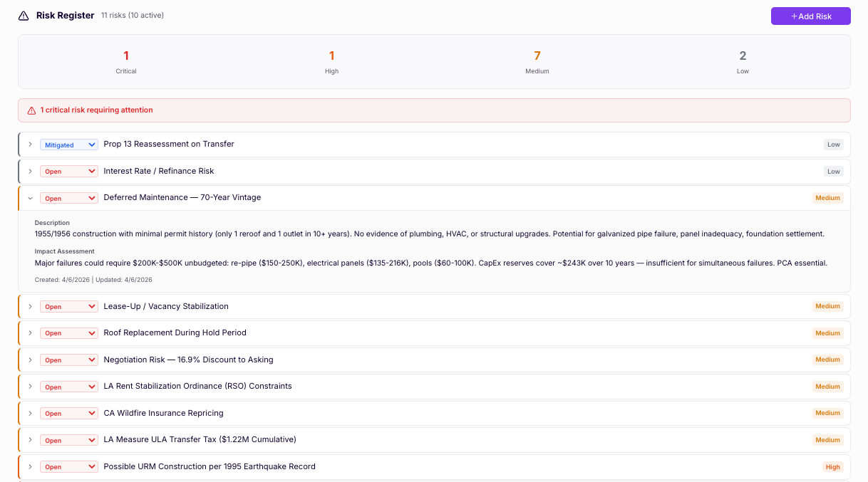Image resolution: width=868 pixels, height=482 pixels.
Task: Click the Critical risk count summary
Action: tap(126, 61)
